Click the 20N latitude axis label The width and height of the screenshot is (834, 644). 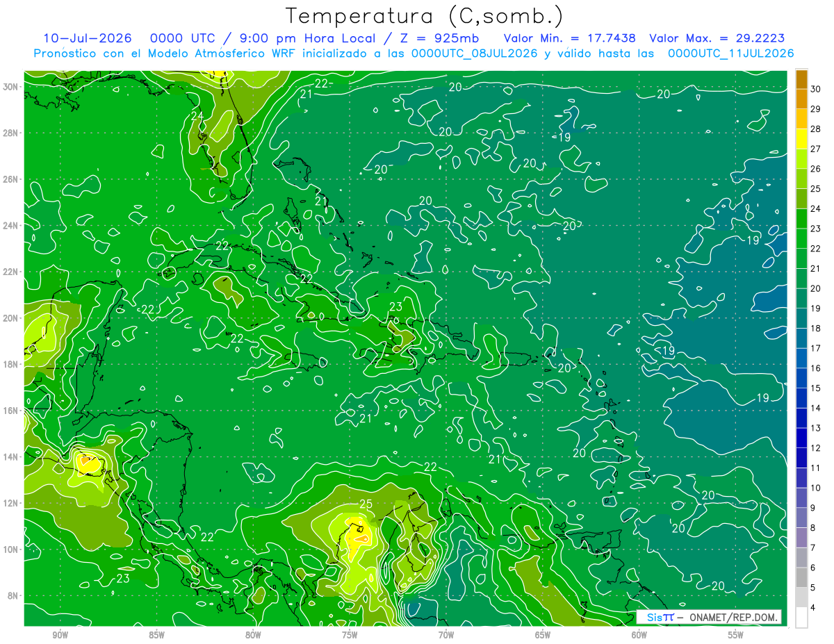pos(10,318)
